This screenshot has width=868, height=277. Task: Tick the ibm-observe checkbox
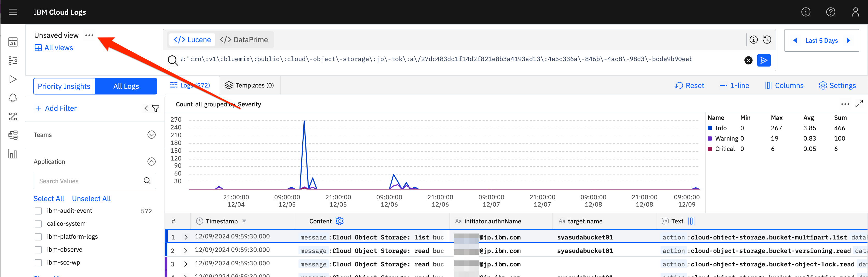pyautogui.click(x=39, y=250)
